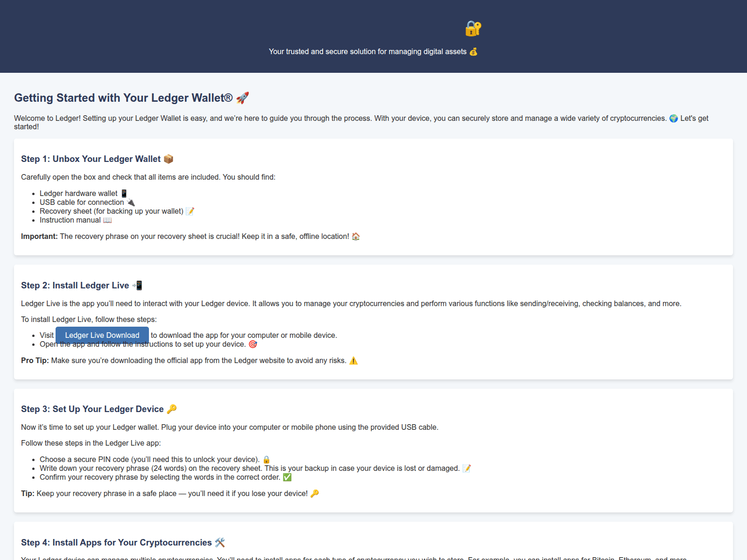The image size is (747, 560).
Task: Click the memo emoji after lost or damaged
Action: [x=467, y=469]
